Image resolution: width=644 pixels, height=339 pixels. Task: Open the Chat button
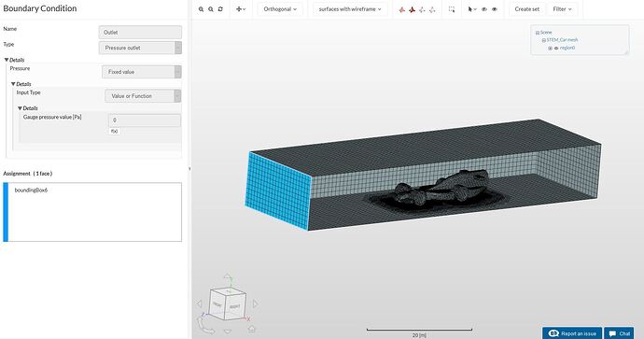(x=620, y=333)
